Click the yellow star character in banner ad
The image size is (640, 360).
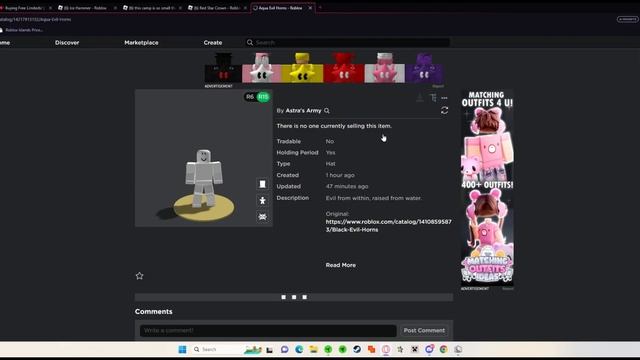[302, 68]
